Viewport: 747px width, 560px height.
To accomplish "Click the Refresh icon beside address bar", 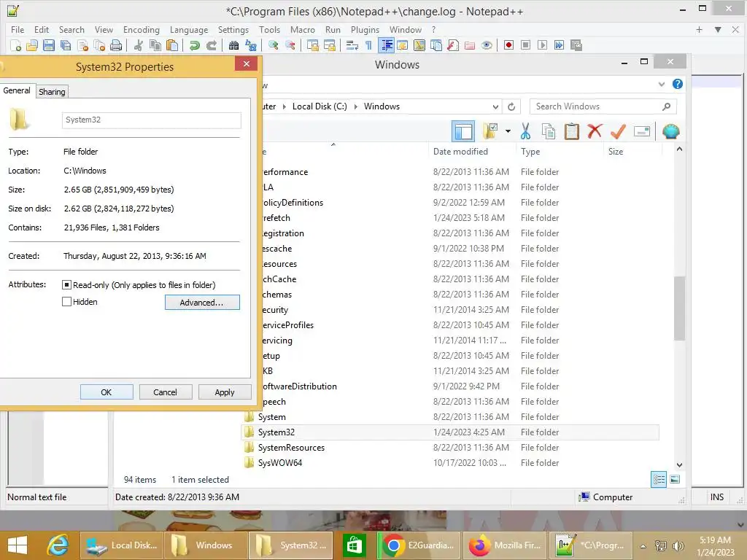I will tap(511, 106).
